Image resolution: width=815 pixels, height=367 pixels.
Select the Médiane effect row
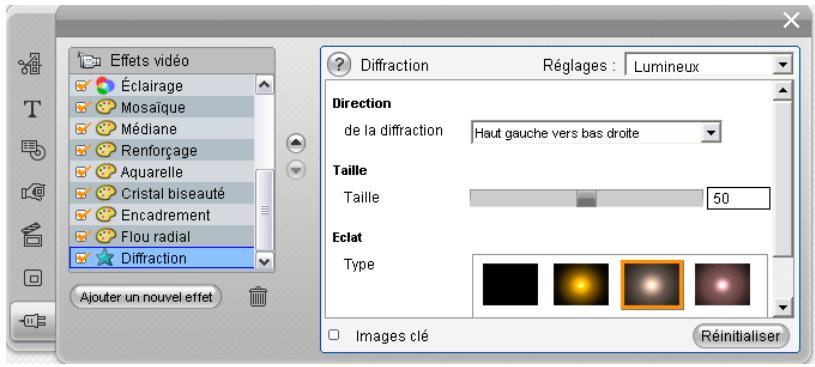click(x=162, y=129)
